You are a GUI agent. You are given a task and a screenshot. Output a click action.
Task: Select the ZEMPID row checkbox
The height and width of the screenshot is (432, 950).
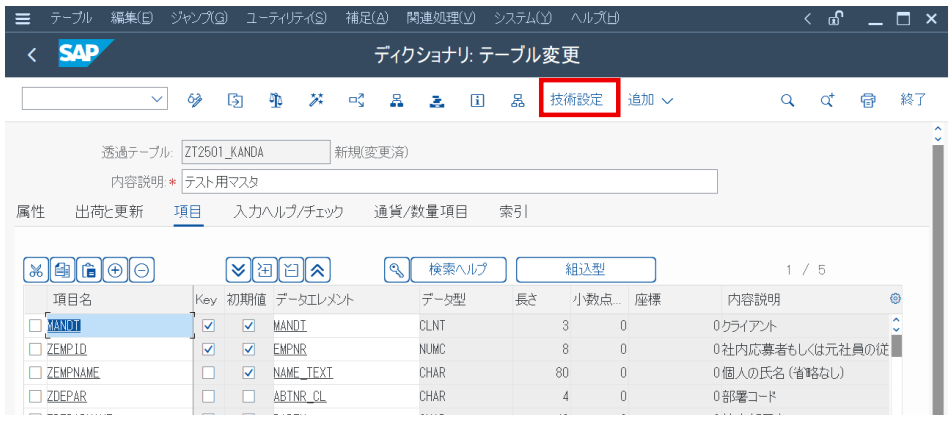[35, 350]
